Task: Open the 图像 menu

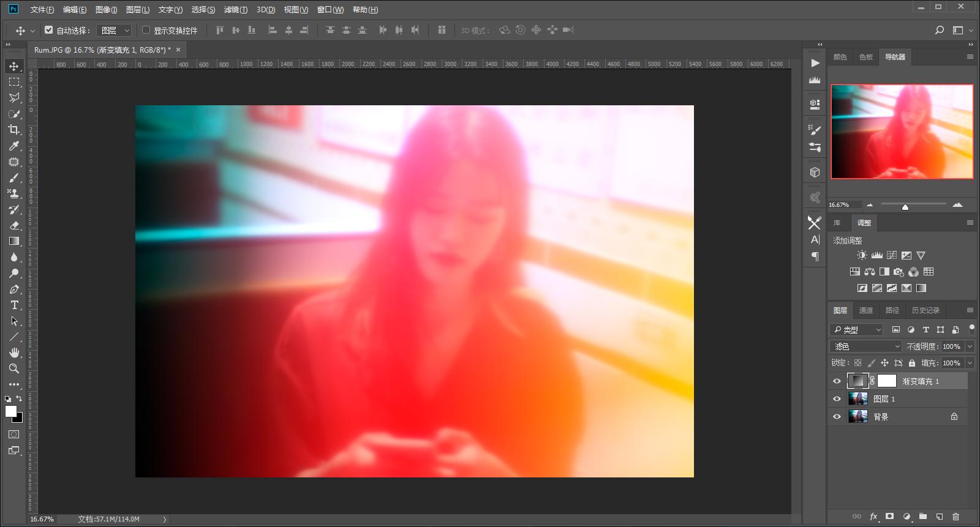Action: coord(106,10)
